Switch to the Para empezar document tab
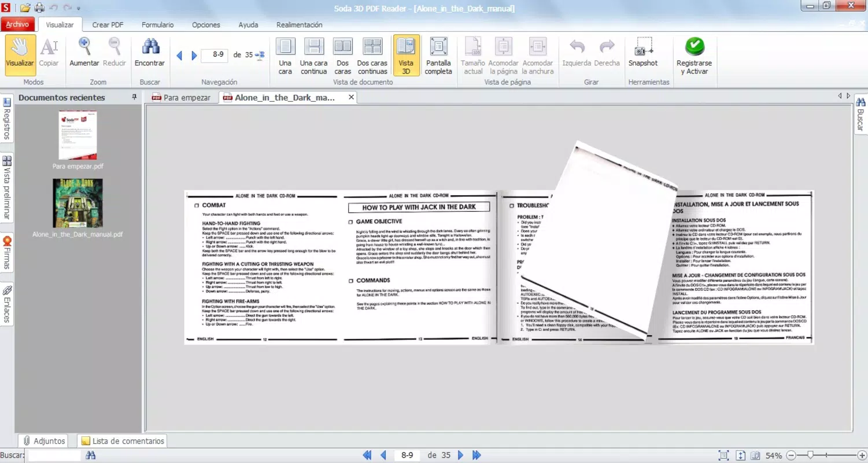 pos(182,98)
